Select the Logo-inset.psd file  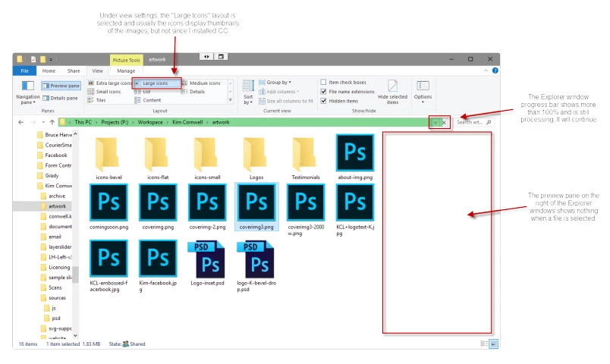207,263
